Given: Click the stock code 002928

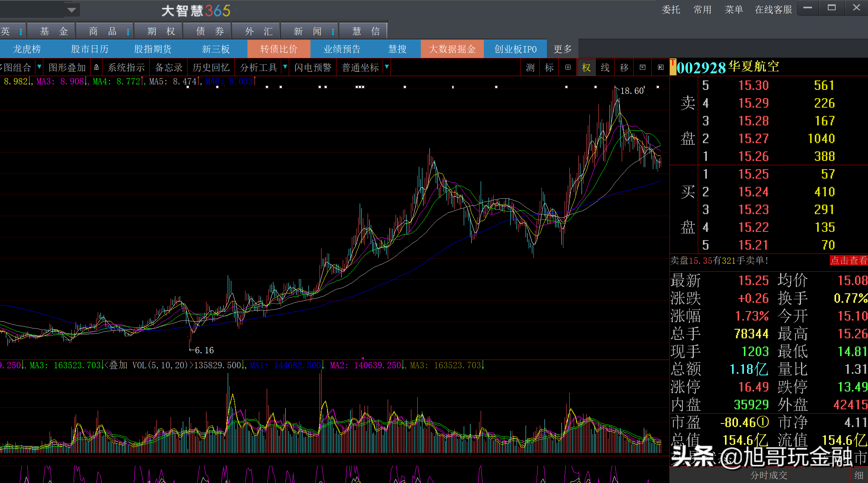Looking at the screenshot, I should (x=701, y=67).
